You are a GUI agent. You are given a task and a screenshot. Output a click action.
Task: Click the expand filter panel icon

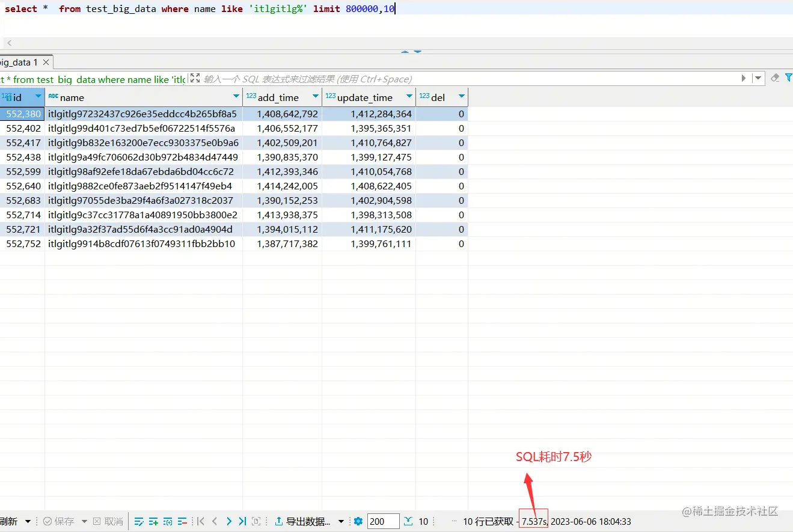pos(195,78)
